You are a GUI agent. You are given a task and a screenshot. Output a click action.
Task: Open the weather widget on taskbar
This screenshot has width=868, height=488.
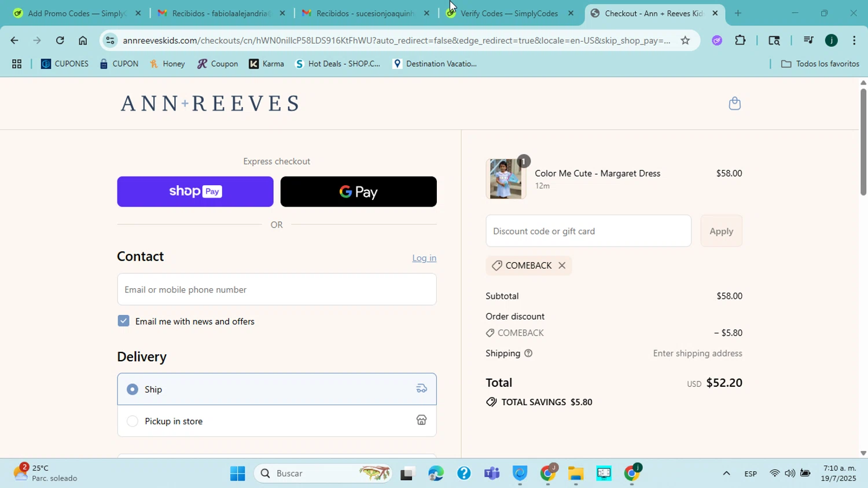point(46,473)
